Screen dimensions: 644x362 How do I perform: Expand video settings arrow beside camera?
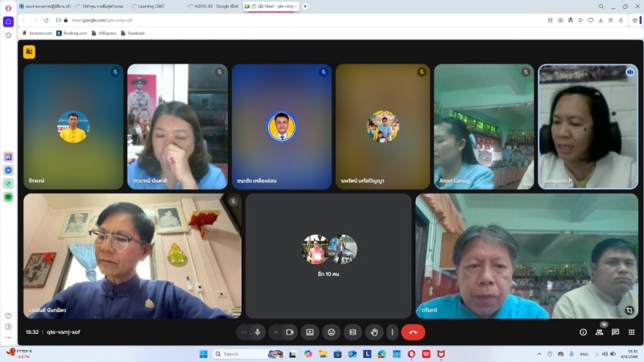(276, 332)
